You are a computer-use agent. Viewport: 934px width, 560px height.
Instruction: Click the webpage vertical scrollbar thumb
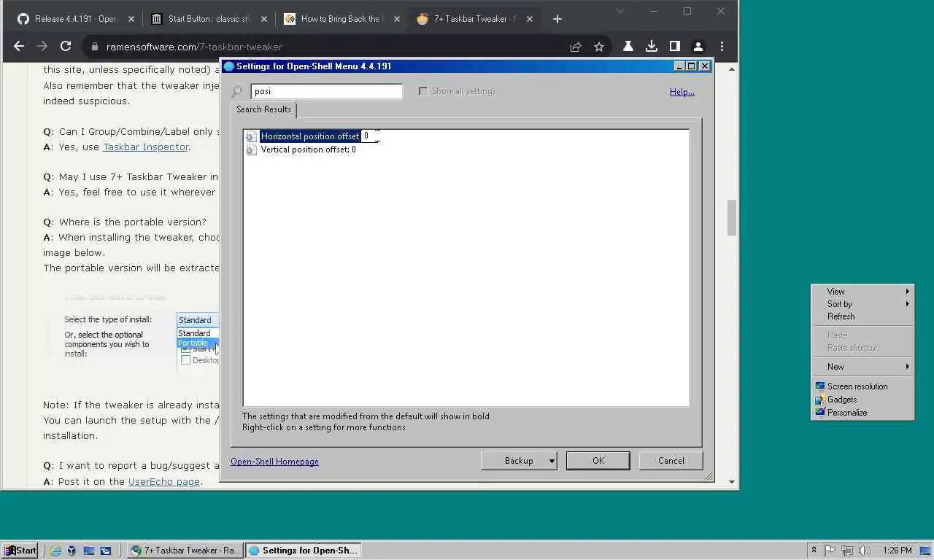732,217
